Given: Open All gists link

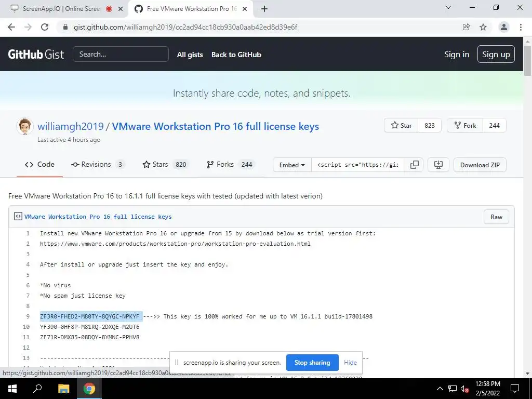Looking at the screenshot, I should pyautogui.click(x=190, y=55).
